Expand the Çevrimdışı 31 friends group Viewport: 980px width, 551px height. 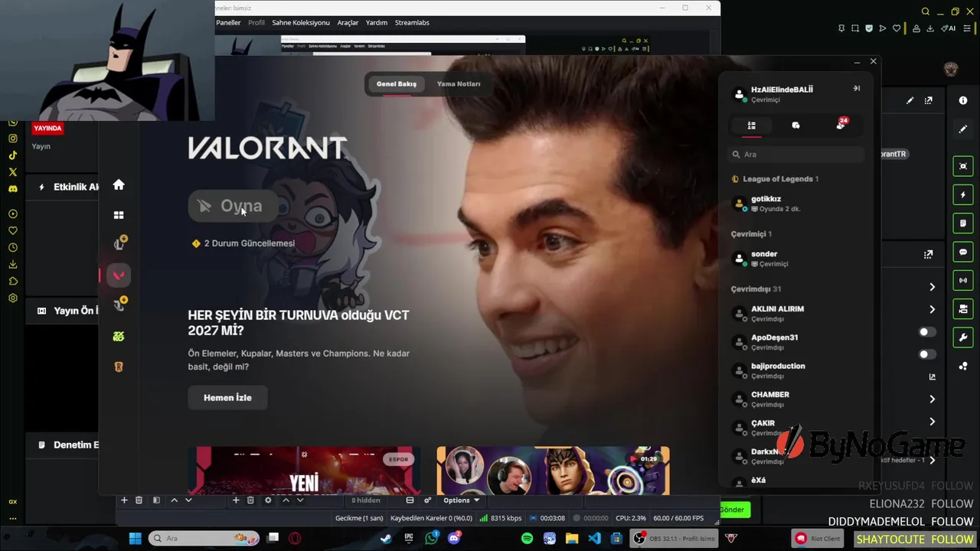756,289
